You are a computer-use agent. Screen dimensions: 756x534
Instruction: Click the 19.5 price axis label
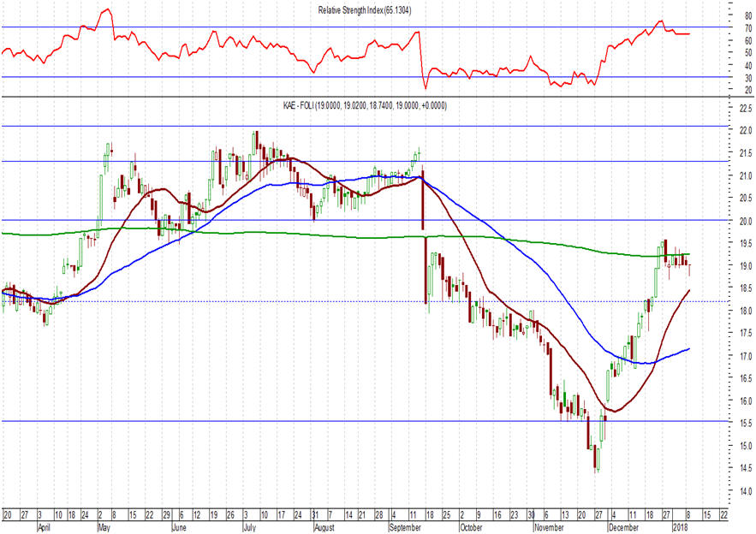point(747,243)
